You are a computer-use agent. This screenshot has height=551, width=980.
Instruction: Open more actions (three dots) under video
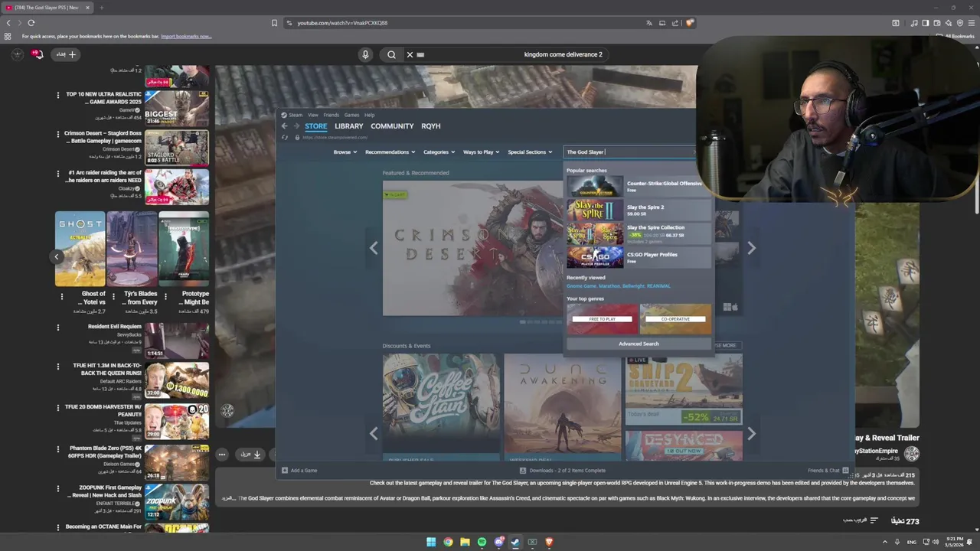(x=222, y=454)
